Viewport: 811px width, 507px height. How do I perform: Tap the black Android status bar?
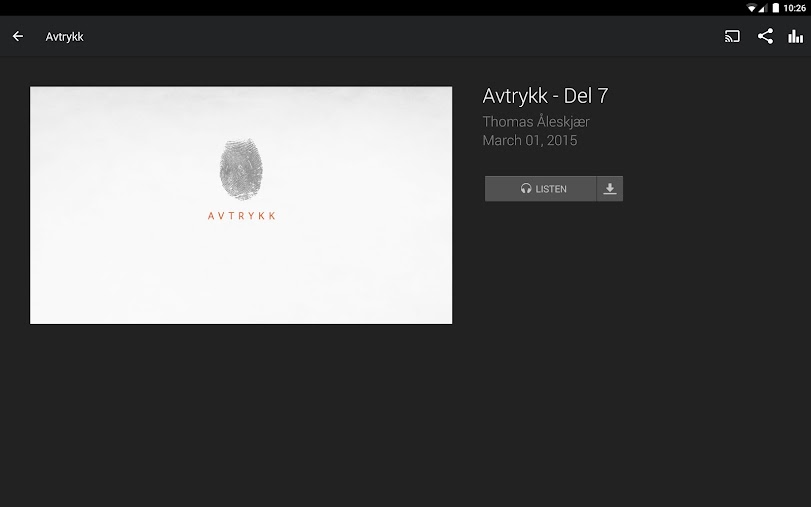coord(406,8)
